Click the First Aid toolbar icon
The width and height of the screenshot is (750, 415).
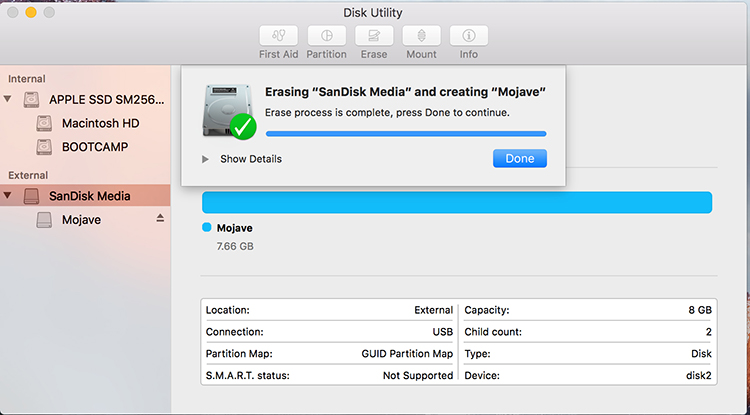(x=277, y=36)
